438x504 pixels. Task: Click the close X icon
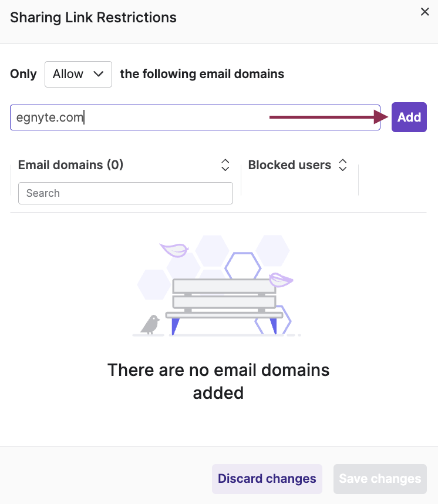coord(424,11)
